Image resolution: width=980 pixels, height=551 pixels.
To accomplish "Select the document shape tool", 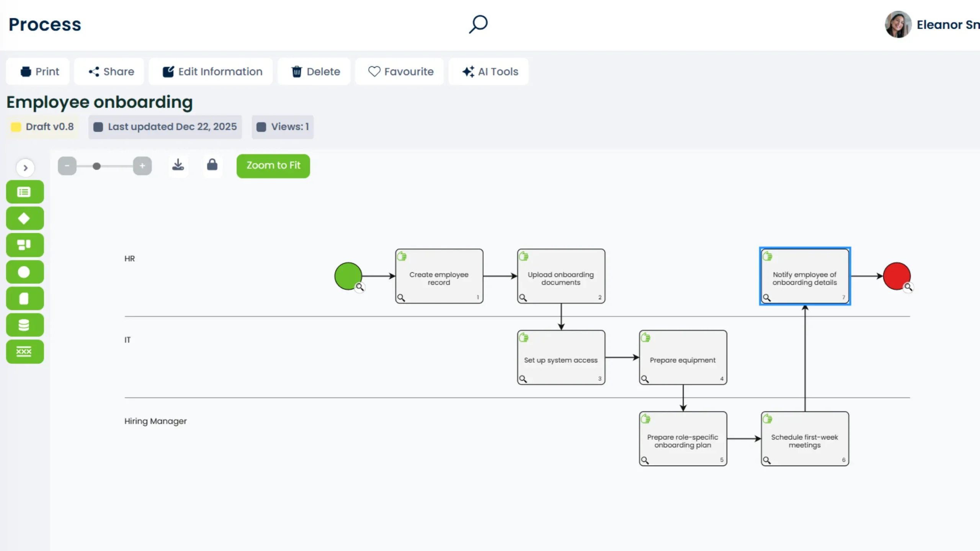I will point(24,298).
